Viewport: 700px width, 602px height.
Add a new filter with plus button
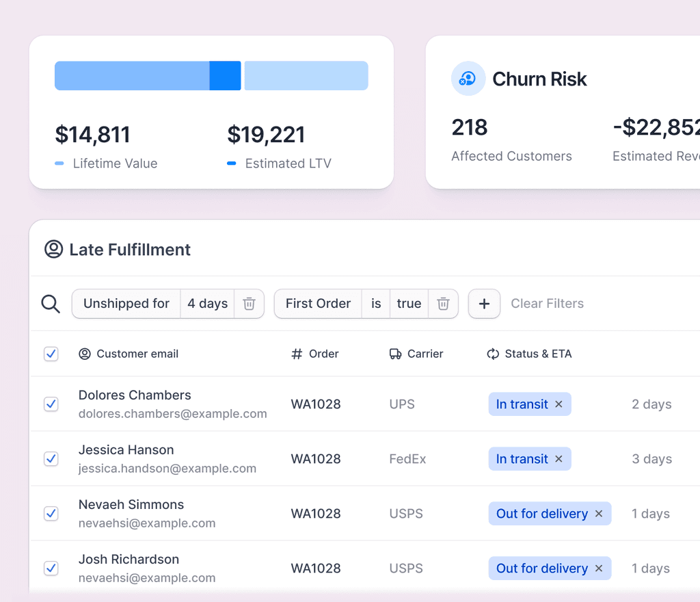click(x=484, y=304)
